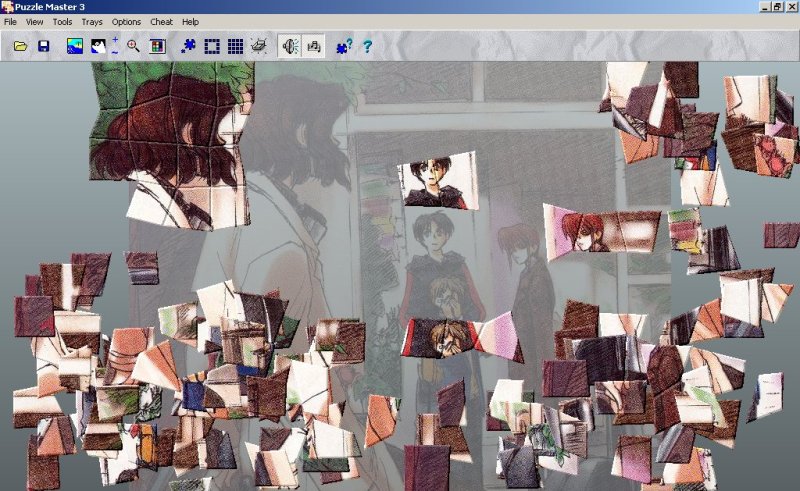The height and width of the screenshot is (491, 800).
Task: Click the magnifying glass zoom icon
Action: point(133,46)
